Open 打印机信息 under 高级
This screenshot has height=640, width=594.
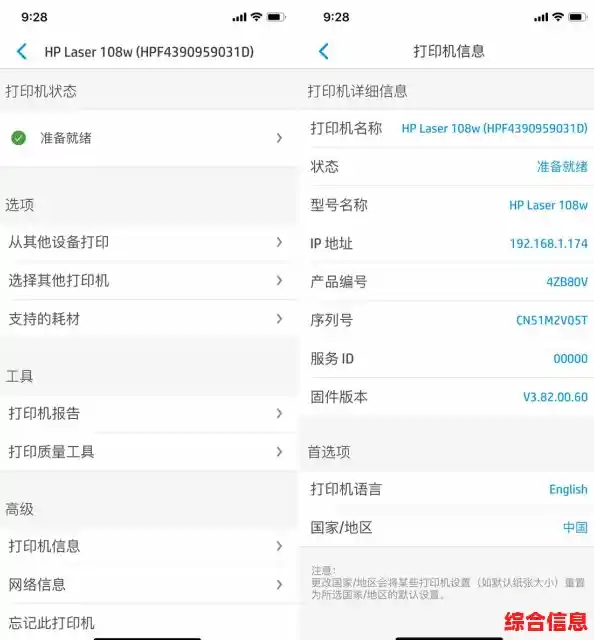(x=149, y=546)
